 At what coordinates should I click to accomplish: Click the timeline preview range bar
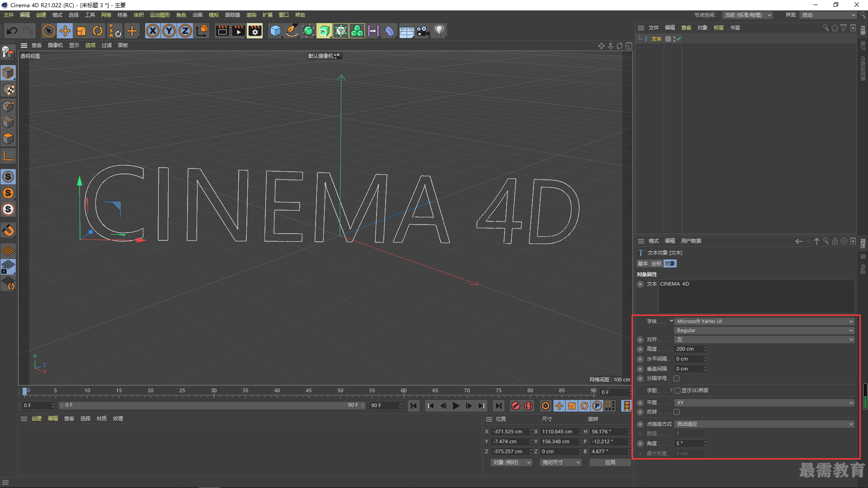[x=212, y=406]
